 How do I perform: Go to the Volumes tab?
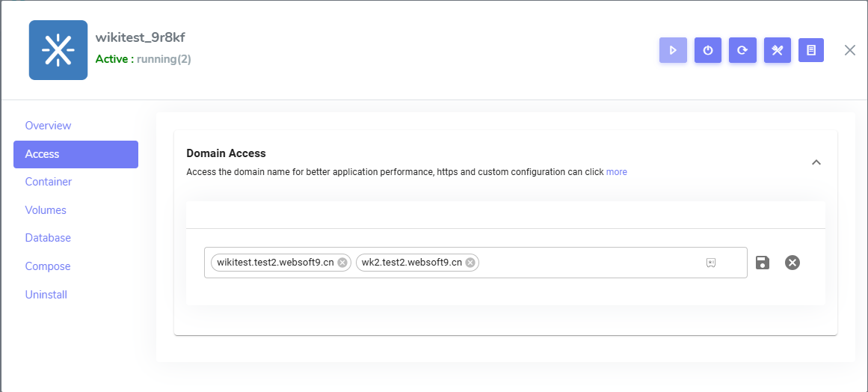point(46,210)
